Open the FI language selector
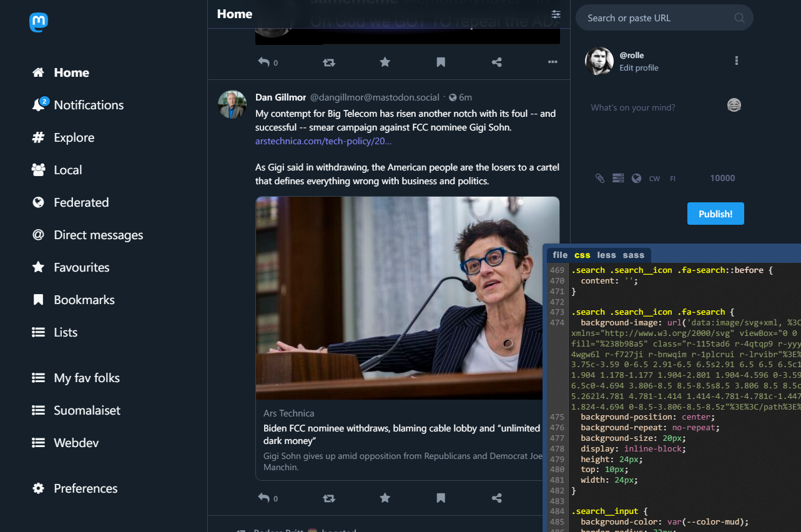This screenshot has height=532, width=801. [x=673, y=179]
